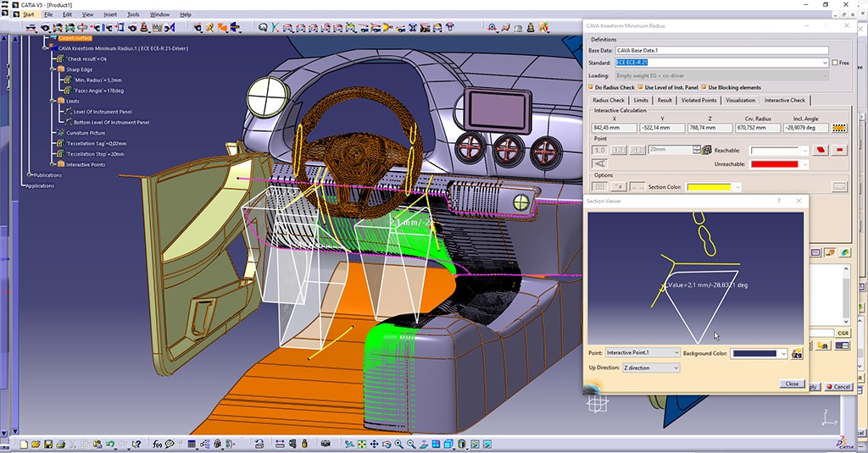Click the small red rectangle icon

(839, 150)
